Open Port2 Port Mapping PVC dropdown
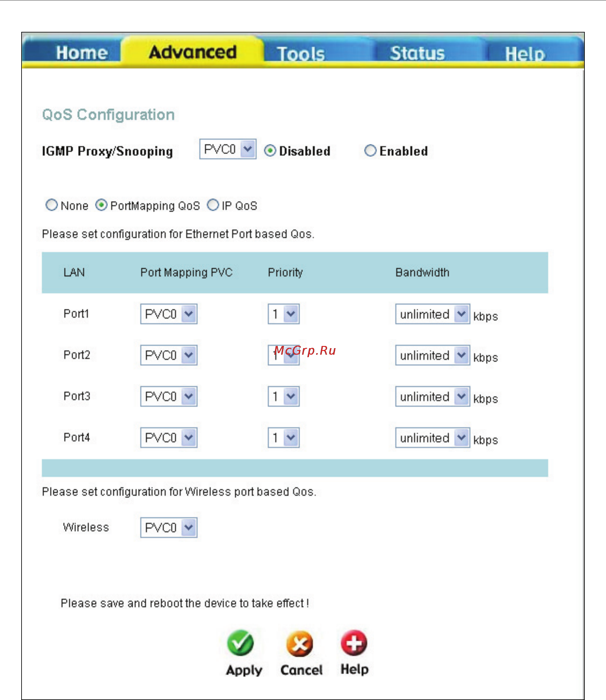 tap(169, 355)
